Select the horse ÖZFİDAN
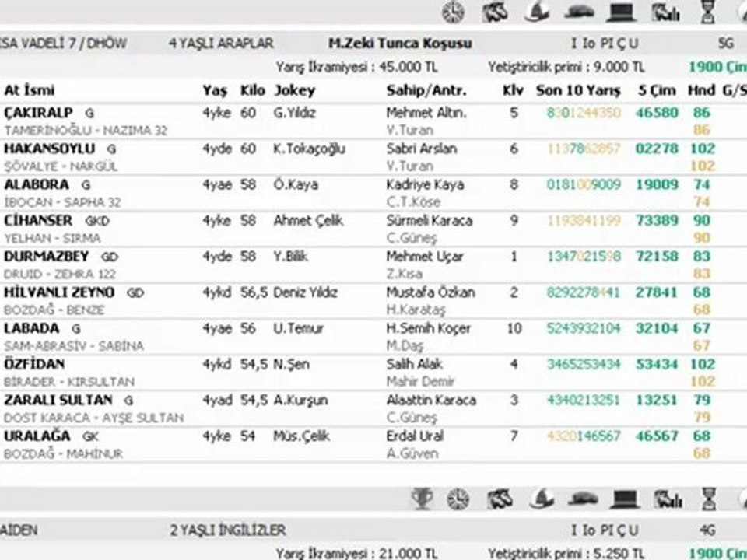 [34, 364]
